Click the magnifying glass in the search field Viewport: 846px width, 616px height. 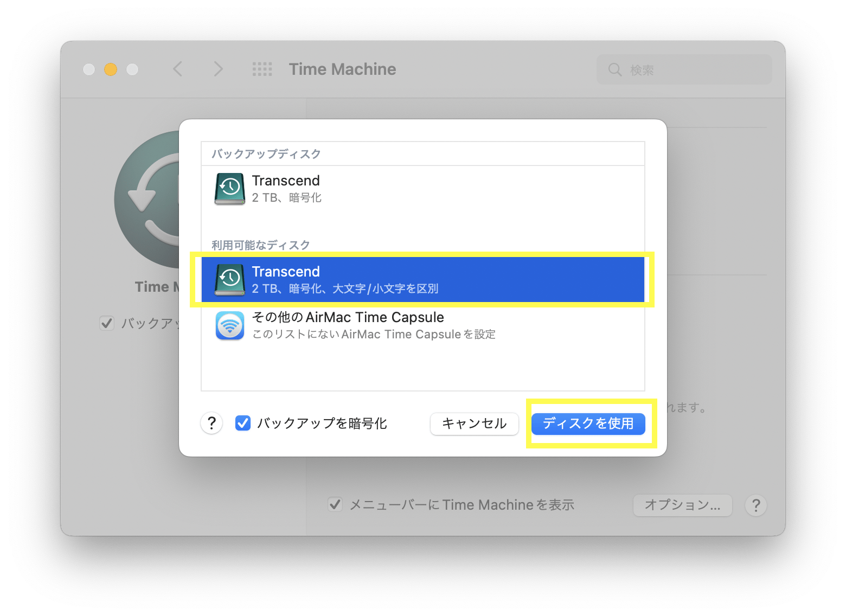pos(614,69)
